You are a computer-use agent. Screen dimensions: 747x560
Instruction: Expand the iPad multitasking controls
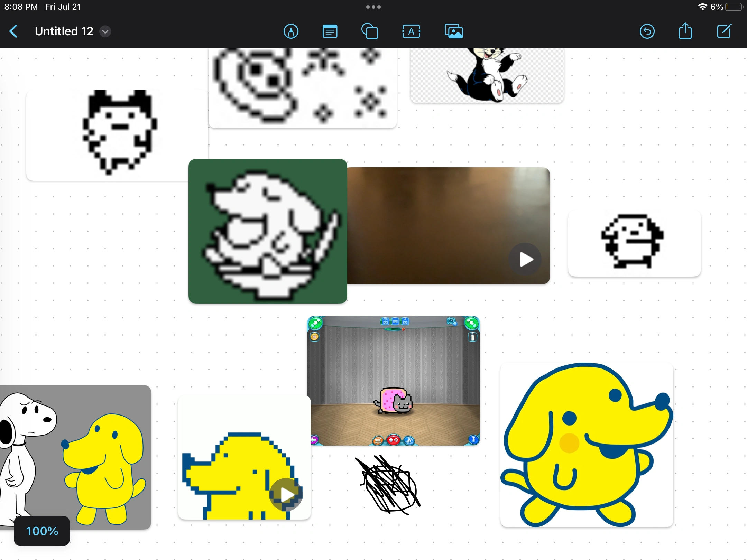coord(373,7)
